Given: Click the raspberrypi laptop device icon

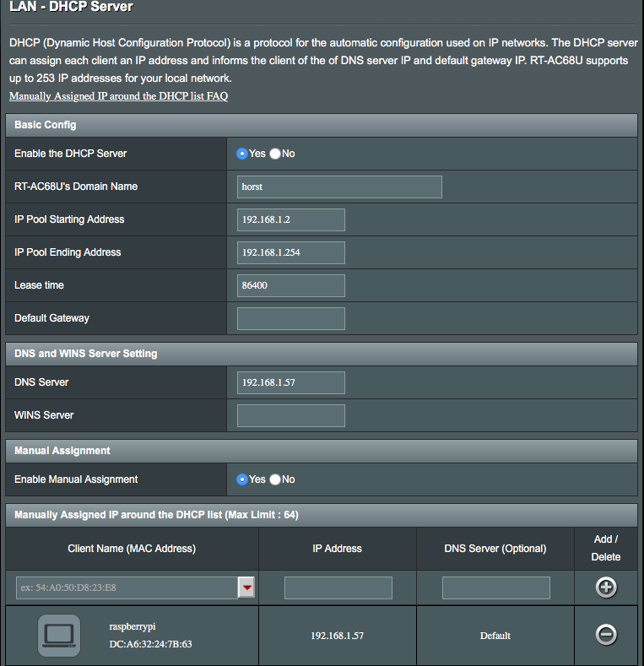Looking at the screenshot, I should click(x=59, y=636).
